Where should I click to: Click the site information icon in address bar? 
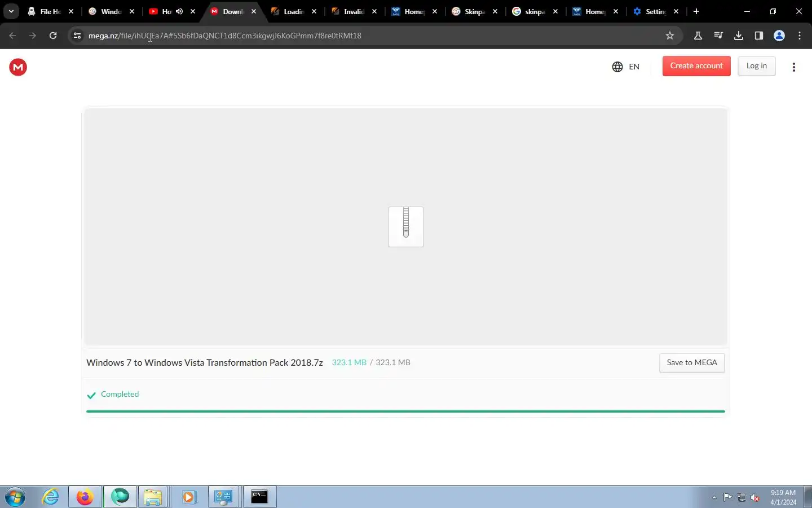click(x=77, y=36)
